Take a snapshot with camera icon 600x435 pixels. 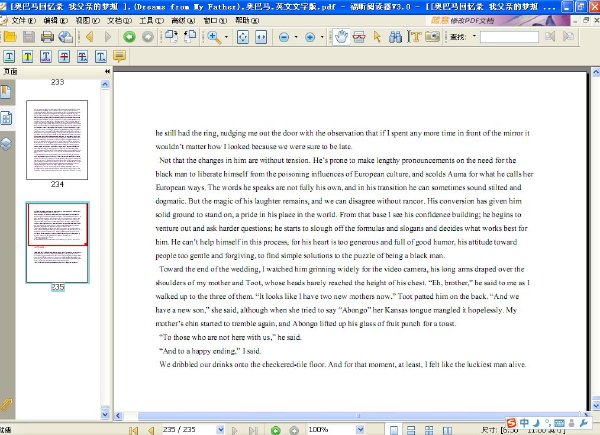(x=432, y=37)
